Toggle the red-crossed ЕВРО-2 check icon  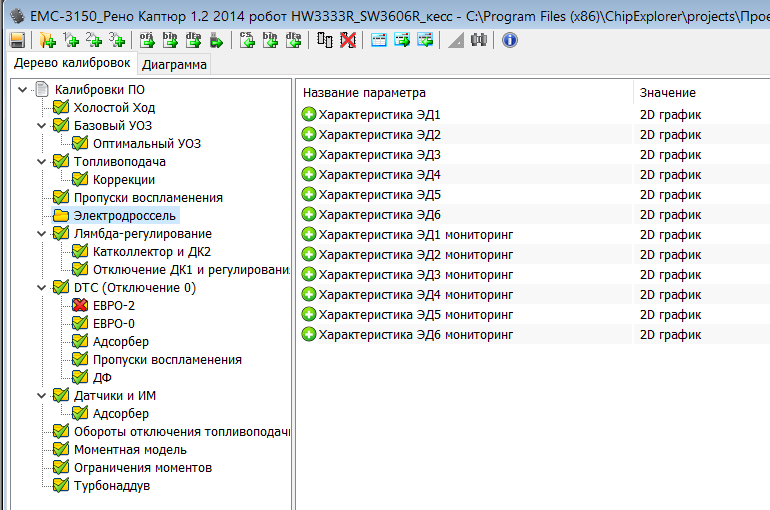coord(81,306)
